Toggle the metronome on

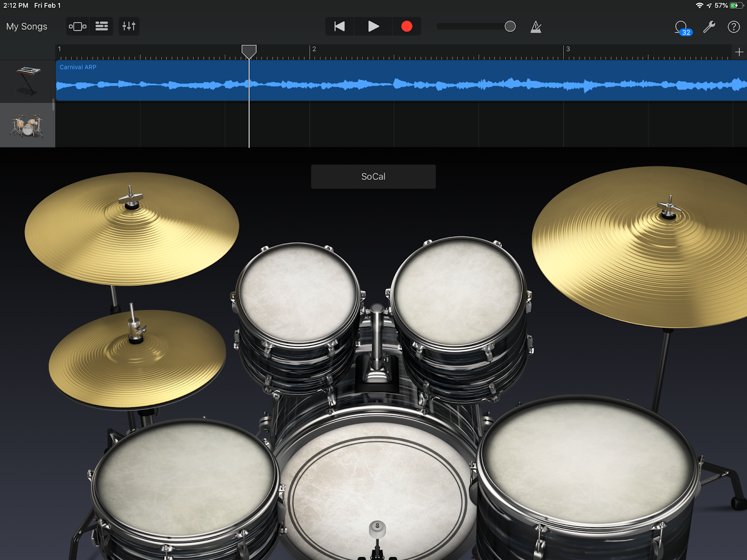click(x=536, y=27)
